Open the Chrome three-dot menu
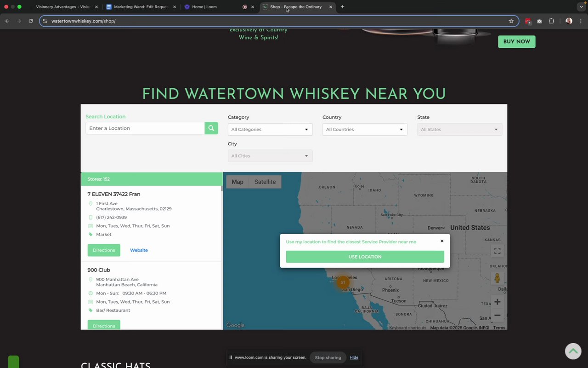The height and width of the screenshot is (368, 588). point(581,21)
